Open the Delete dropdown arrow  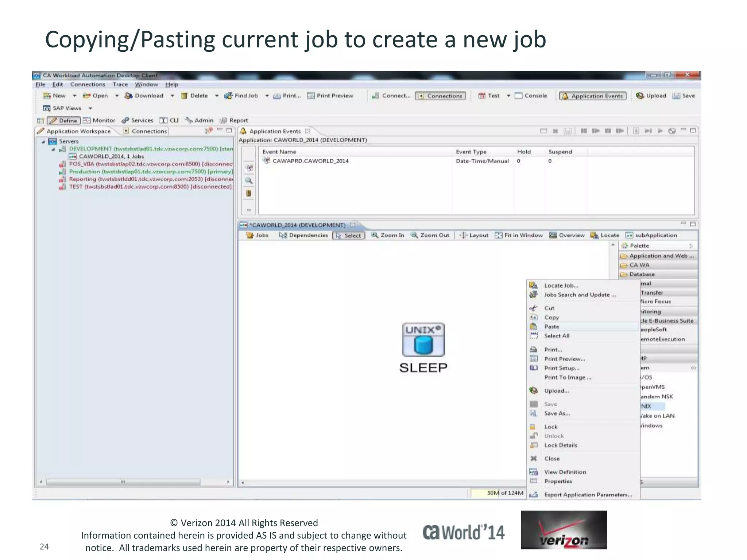pos(217,96)
